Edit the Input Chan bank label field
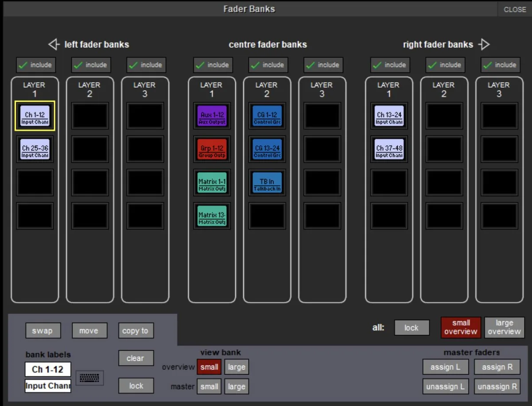This screenshot has width=532, height=406. click(x=48, y=386)
